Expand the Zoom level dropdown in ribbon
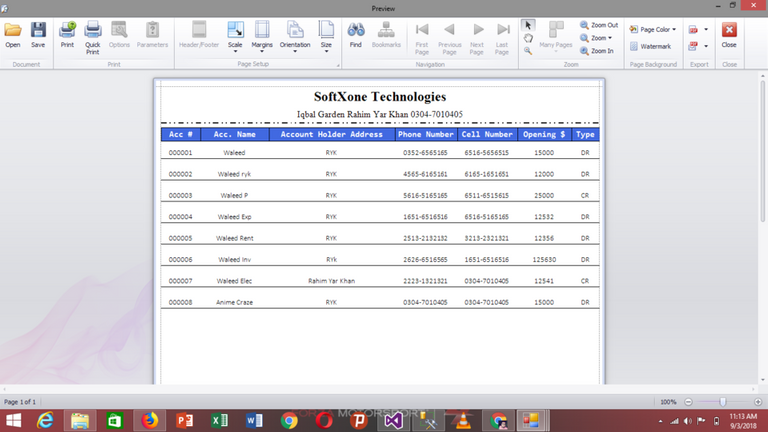The width and height of the screenshot is (768, 432). tap(599, 37)
